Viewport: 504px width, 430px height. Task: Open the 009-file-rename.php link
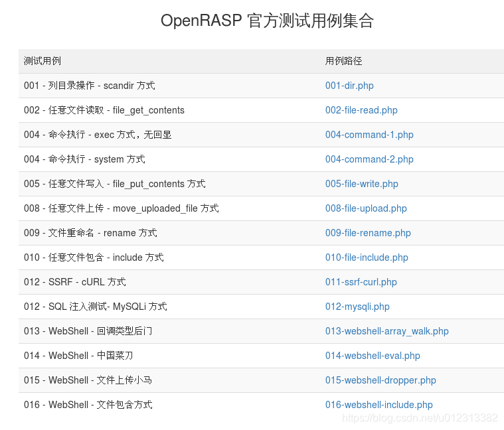coord(368,233)
